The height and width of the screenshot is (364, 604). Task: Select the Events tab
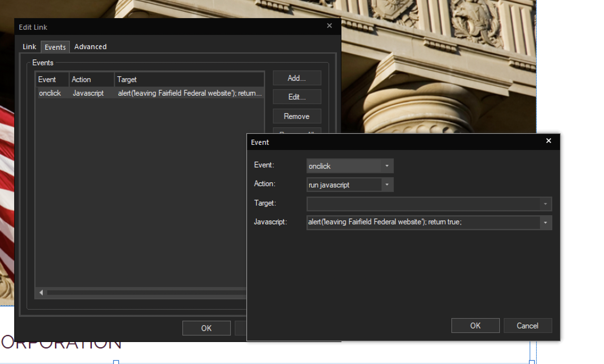click(x=55, y=47)
